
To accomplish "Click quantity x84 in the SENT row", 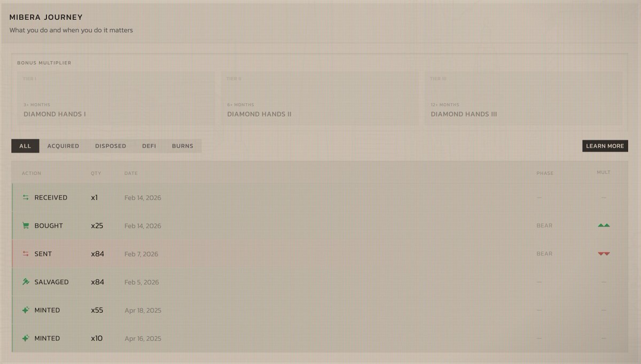I will tap(97, 254).
